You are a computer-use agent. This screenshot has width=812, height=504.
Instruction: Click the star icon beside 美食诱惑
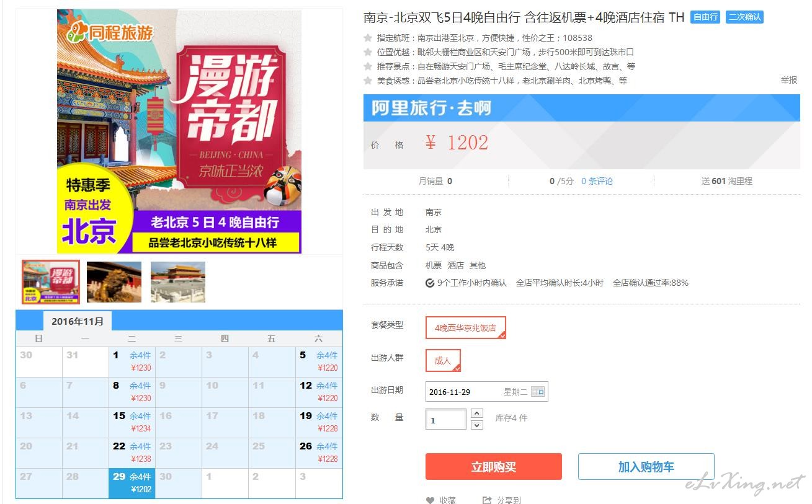point(368,81)
